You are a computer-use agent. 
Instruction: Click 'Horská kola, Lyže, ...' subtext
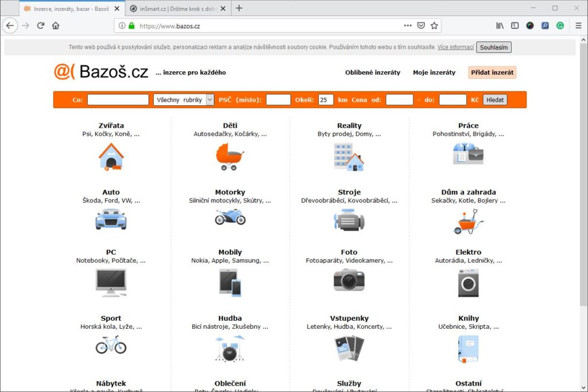click(x=111, y=326)
